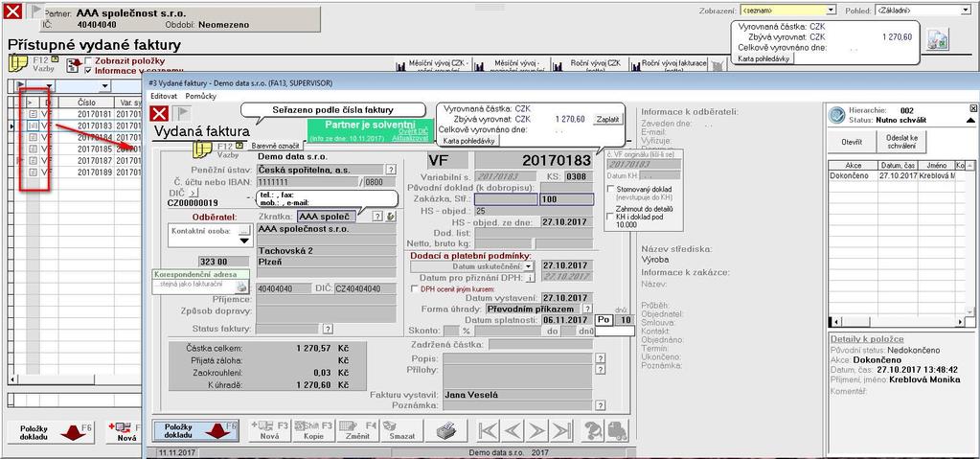Open the Položky dokladu button in the invoice window
Image resolution: width=980 pixels, height=459 pixels.
pos(195,431)
